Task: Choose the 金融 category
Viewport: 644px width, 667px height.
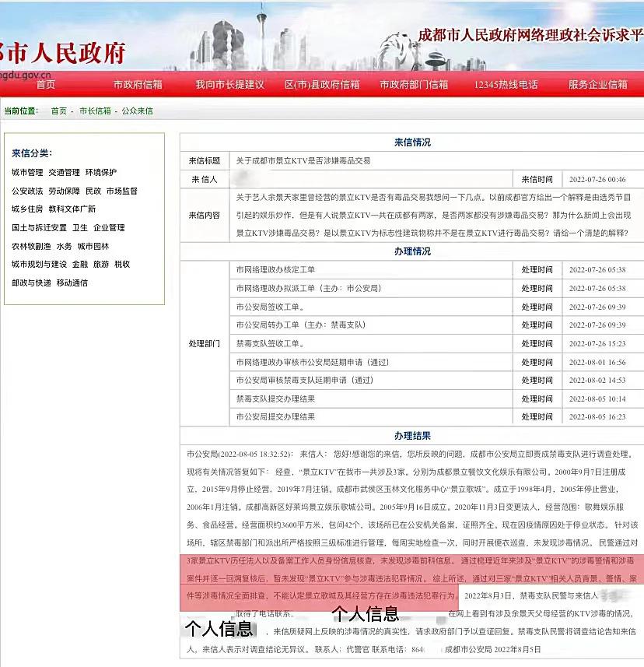Action: coord(80,264)
